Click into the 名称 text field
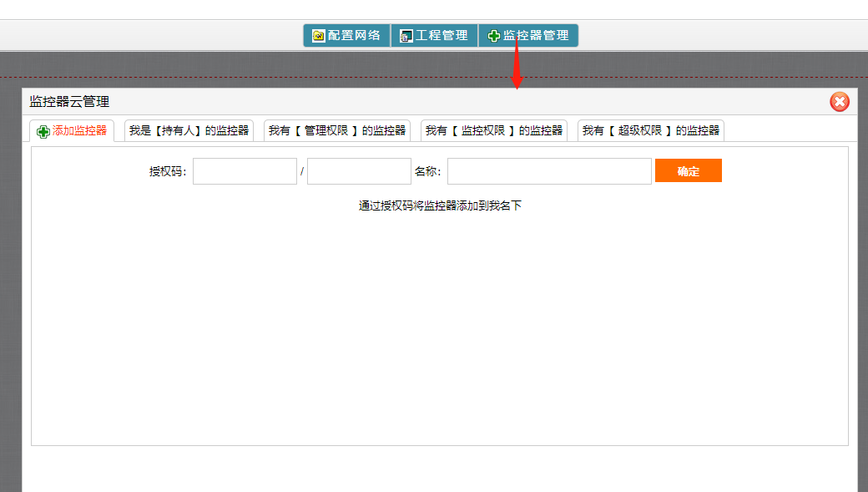The image size is (868, 492). 549,171
